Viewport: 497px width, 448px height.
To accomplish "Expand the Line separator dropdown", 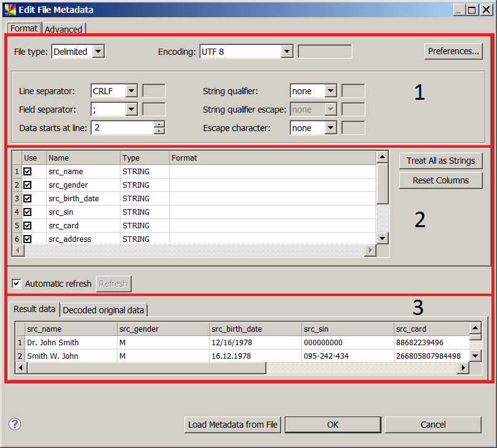I will pyautogui.click(x=130, y=90).
